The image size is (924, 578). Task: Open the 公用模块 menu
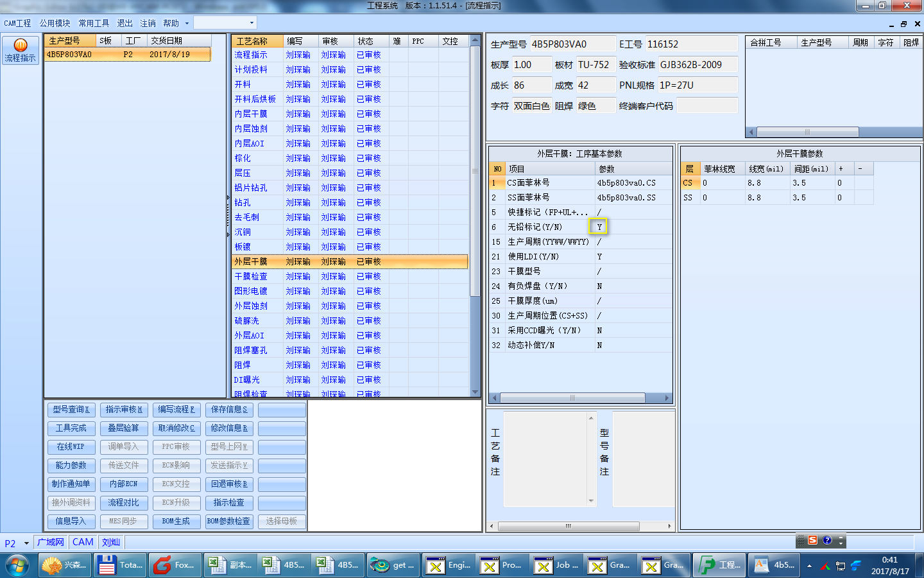(x=55, y=23)
